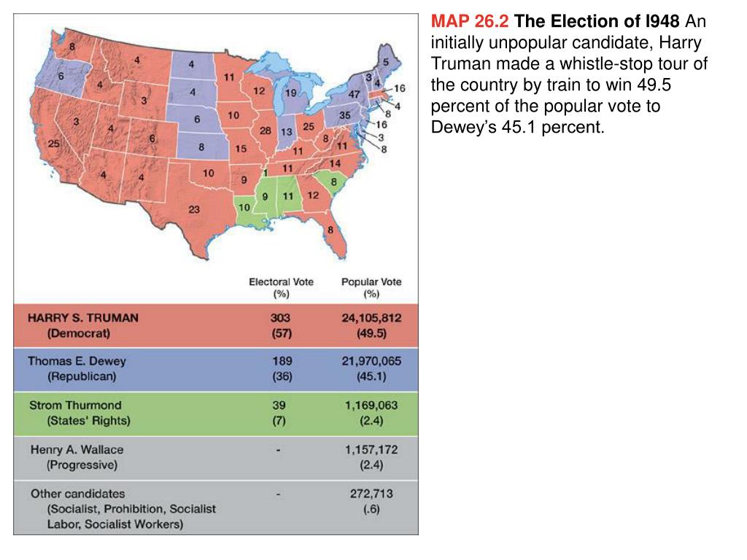Click the green Strom Thurmond row
This screenshot has width=747, height=560.
point(216,413)
